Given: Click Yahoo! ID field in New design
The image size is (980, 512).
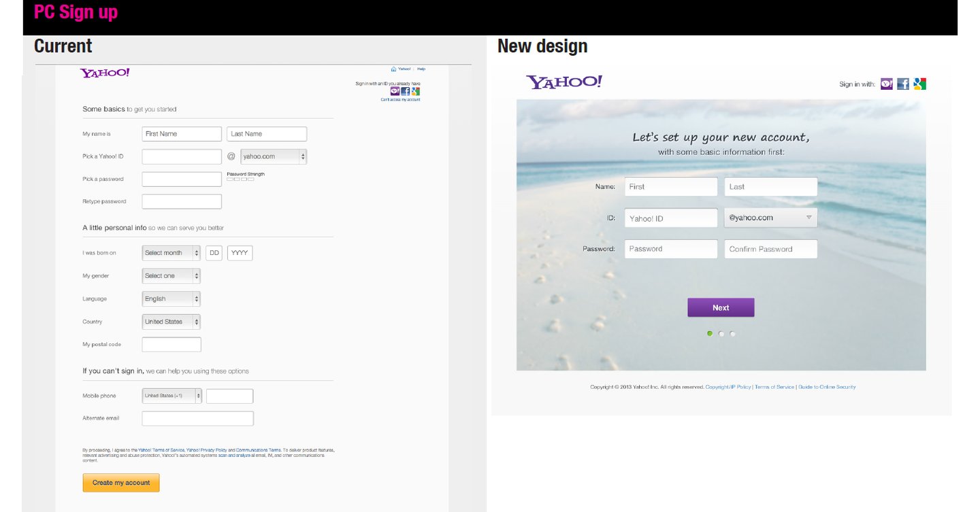Looking at the screenshot, I should pyautogui.click(x=671, y=218).
